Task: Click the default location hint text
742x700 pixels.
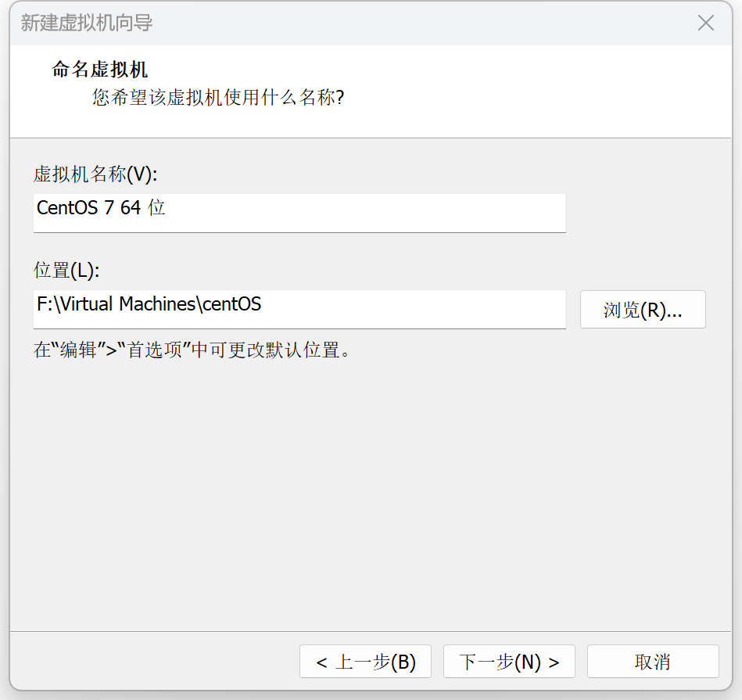Action: [x=192, y=350]
